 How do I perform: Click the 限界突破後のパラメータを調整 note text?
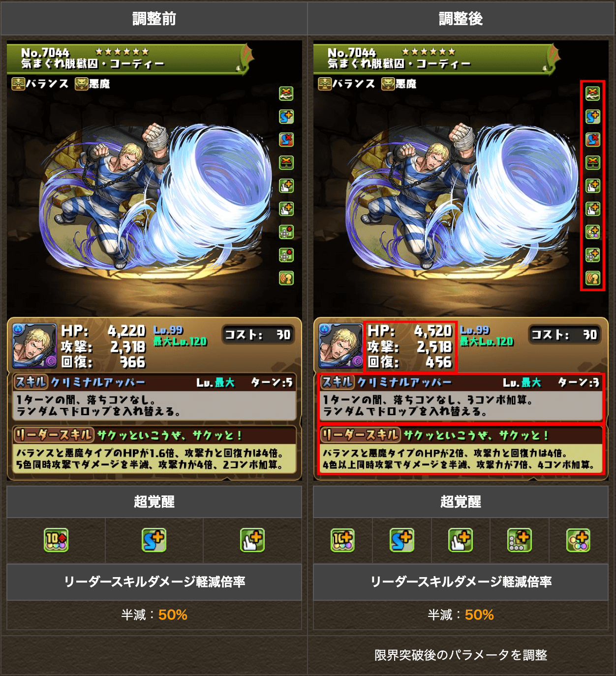pos(461,655)
